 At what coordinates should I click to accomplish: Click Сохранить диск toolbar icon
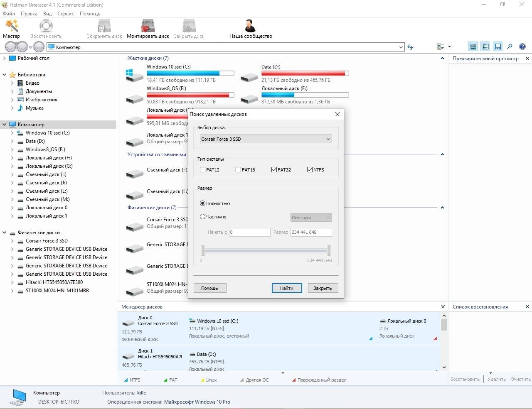[x=104, y=26]
